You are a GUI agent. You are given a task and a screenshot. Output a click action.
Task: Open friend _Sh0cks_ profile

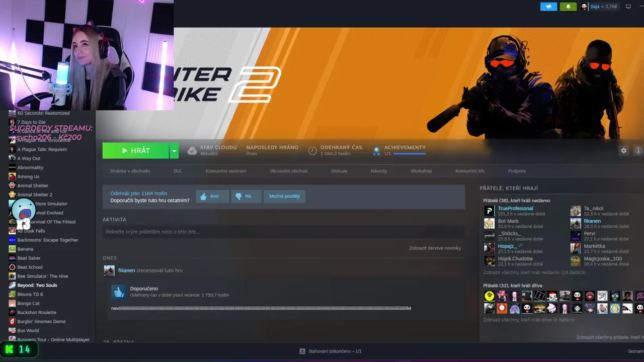click(x=509, y=234)
